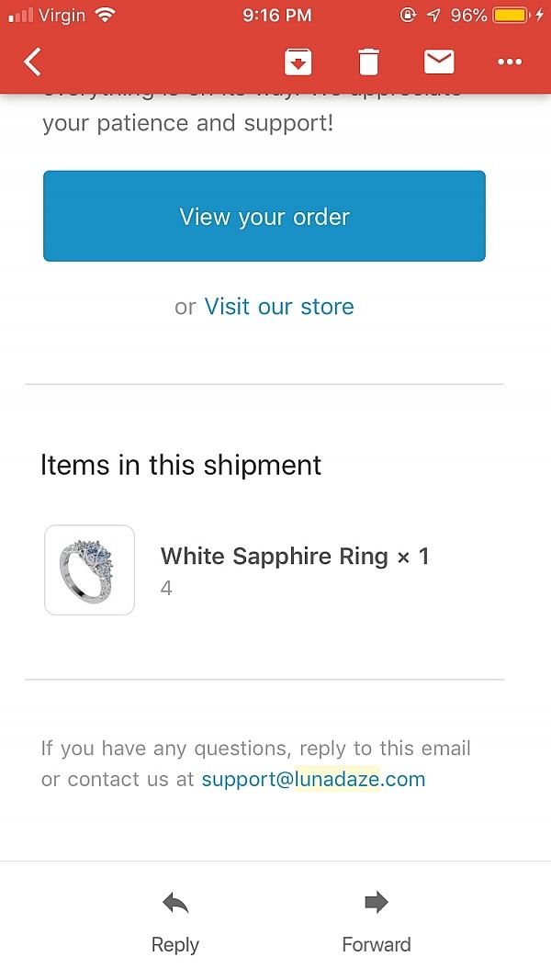551x980 pixels.
Task: Tap the Wi-Fi icon in status bar
Action: (105, 16)
